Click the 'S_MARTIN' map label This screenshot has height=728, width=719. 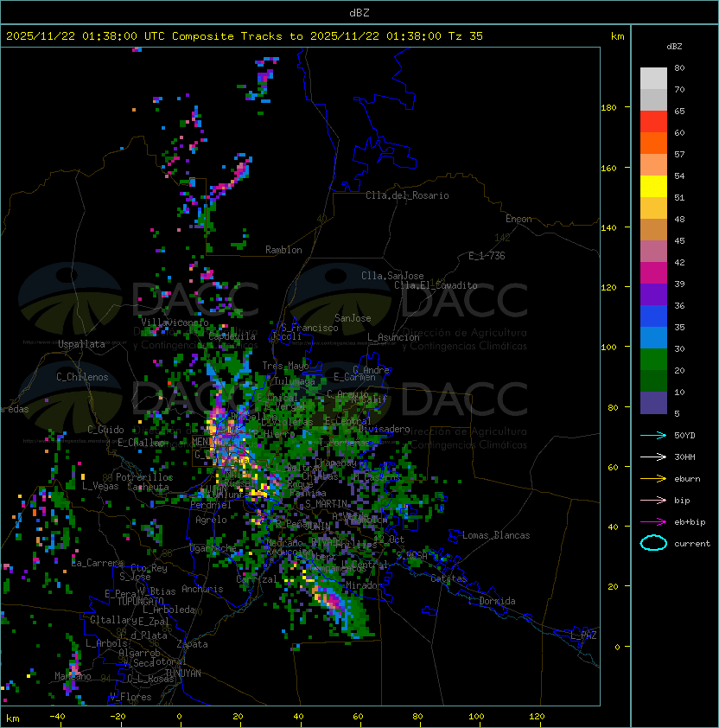pos(326,504)
